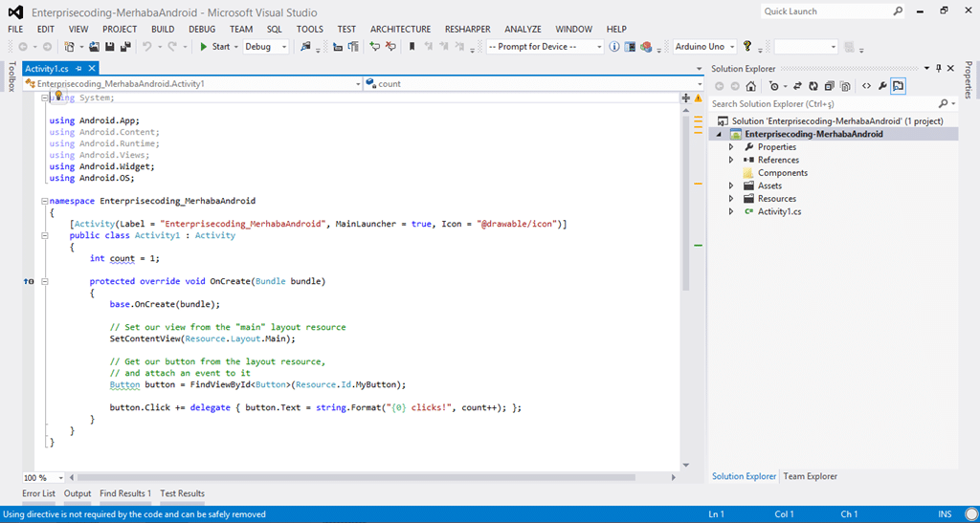Click the blue info circle toolbar icon
Screen dimensions: 980x523
pyautogui.click(x=614, y=47)
